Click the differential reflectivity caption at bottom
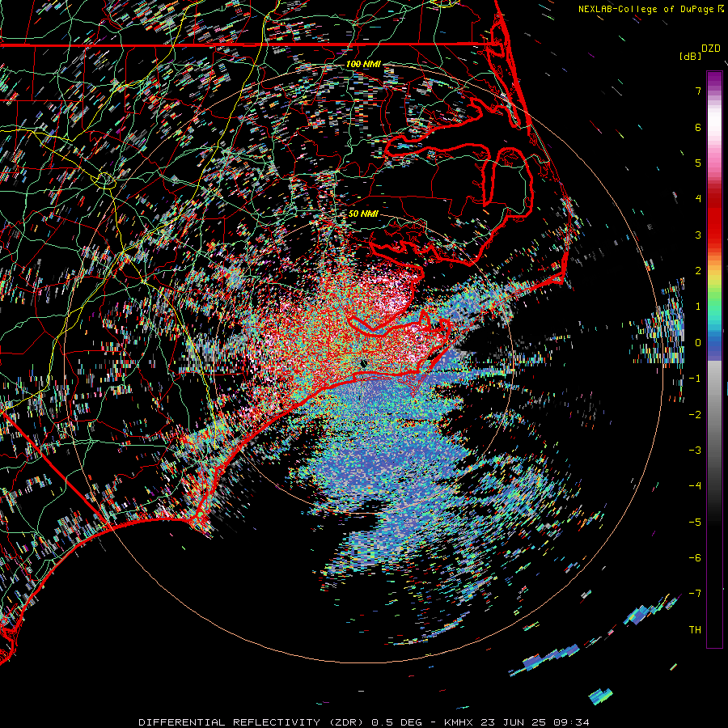 point(364,722)
